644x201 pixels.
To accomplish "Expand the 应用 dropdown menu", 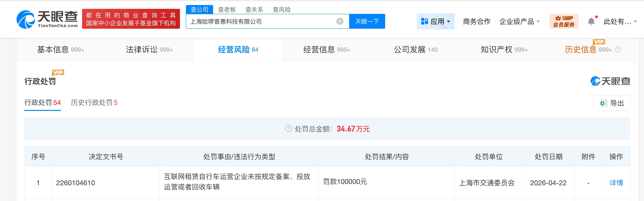I will click(x=435, y=21).
